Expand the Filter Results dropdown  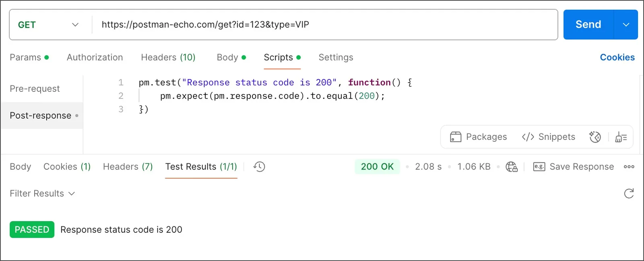[42, 193]
